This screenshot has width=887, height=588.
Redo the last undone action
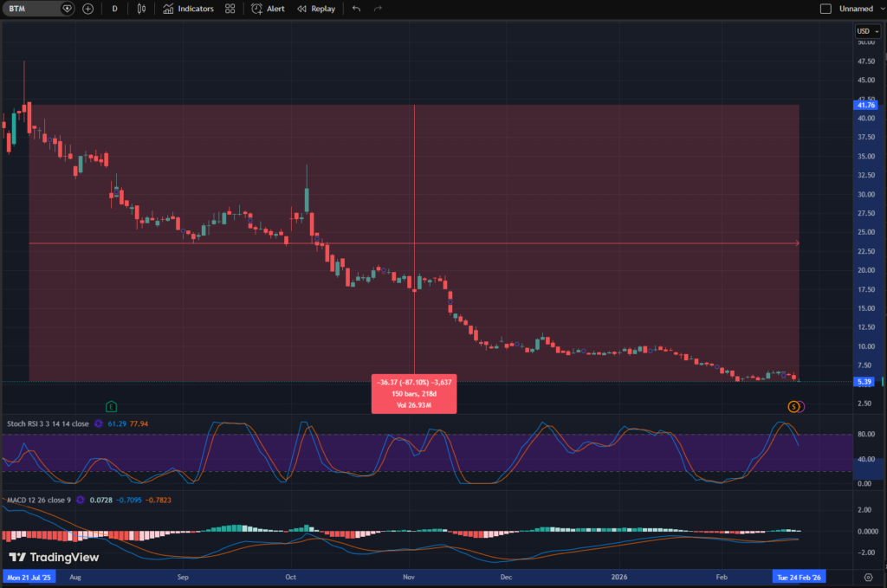tap(378, 9)
